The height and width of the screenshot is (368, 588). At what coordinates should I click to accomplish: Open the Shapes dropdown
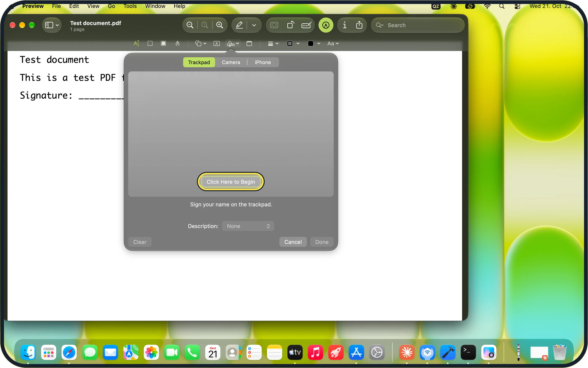click(x=200, y=44)
